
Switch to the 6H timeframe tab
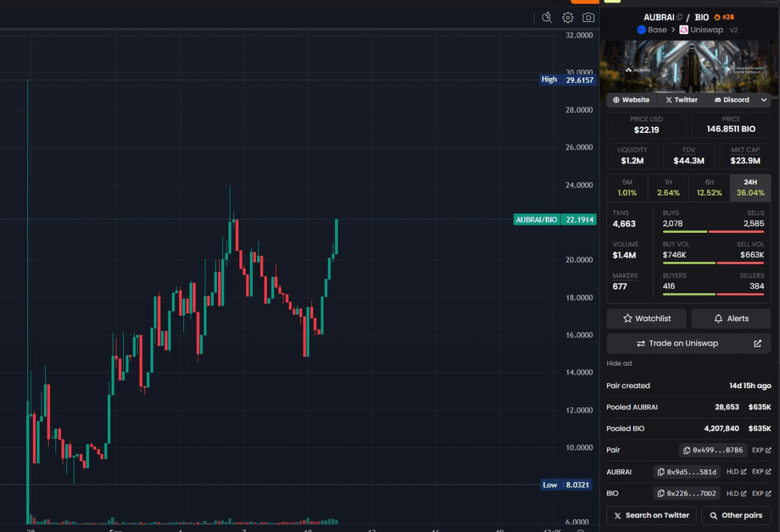(x=709, y=188)
